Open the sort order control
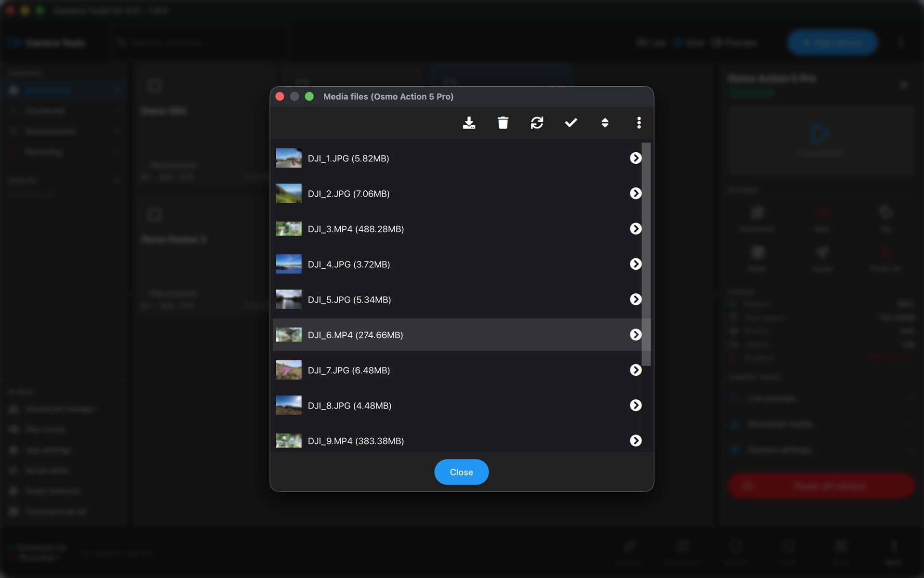Screen dimensions: 924x578 (x=605, y=123)
